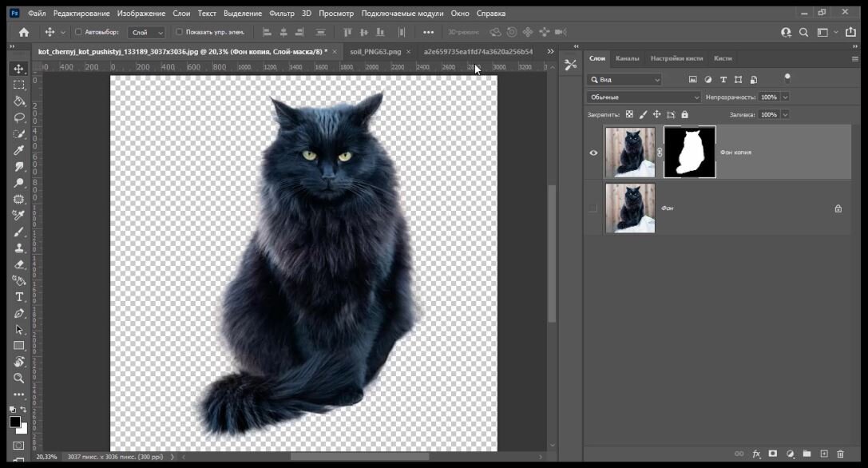Open Move tool preset picker arrow
Image resolution: width=868 pixels, height=468 pixels.
pyautogui.click(x=62, y=33)
